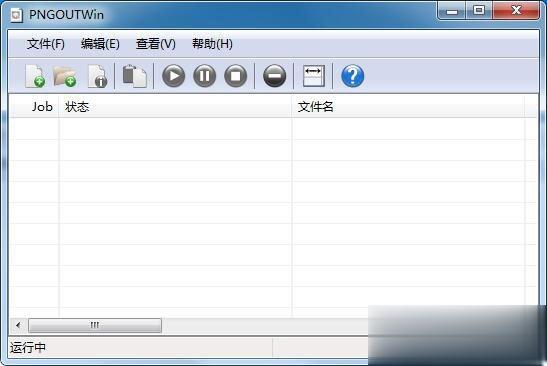
Task: Click the add file icon
Action: (35, 76)
